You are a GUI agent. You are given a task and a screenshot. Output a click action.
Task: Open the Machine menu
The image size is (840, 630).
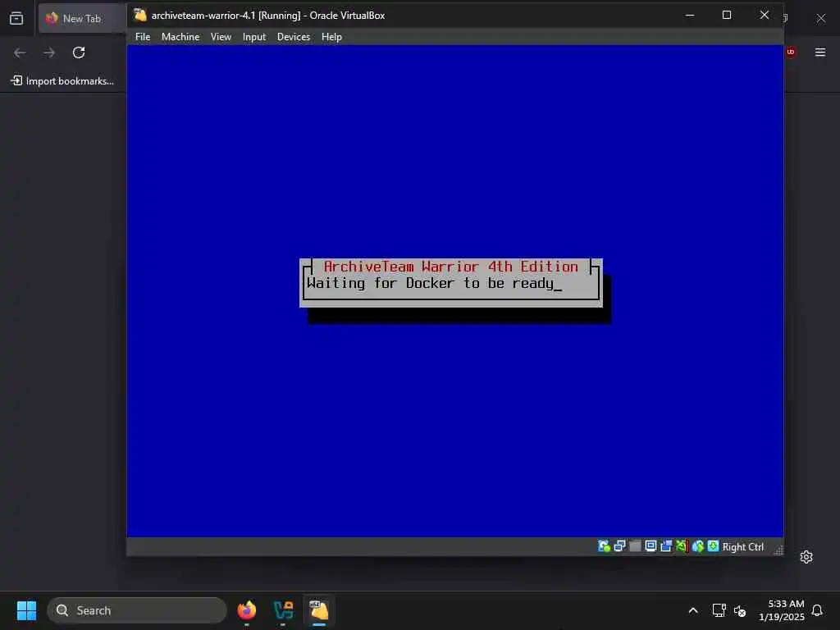[180, 37]
